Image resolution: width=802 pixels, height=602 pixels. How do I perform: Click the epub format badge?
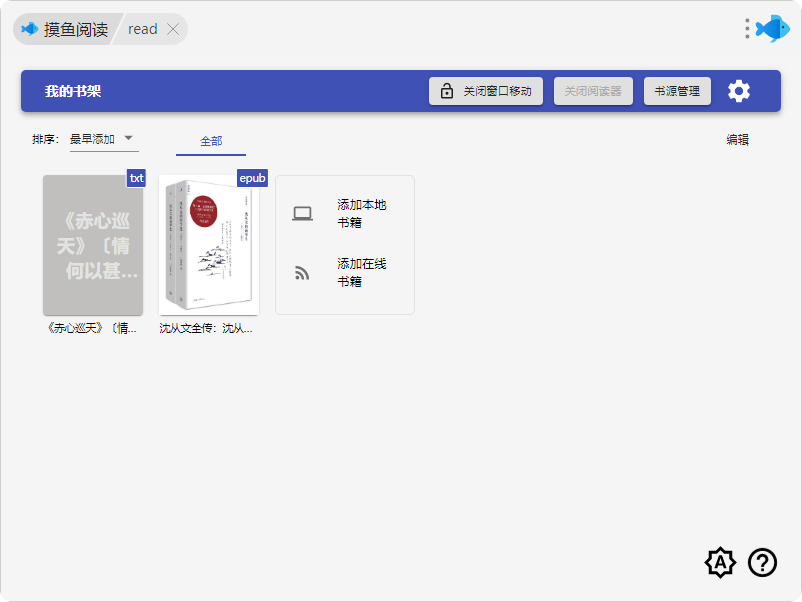point(252,178)
